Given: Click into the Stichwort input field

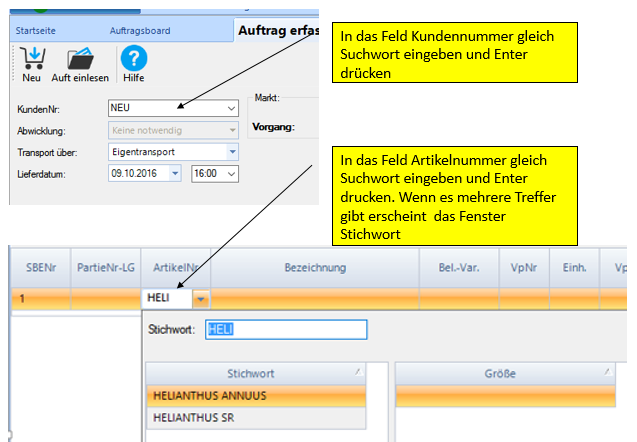Looking at the screenshot, I should click(285, 330).
